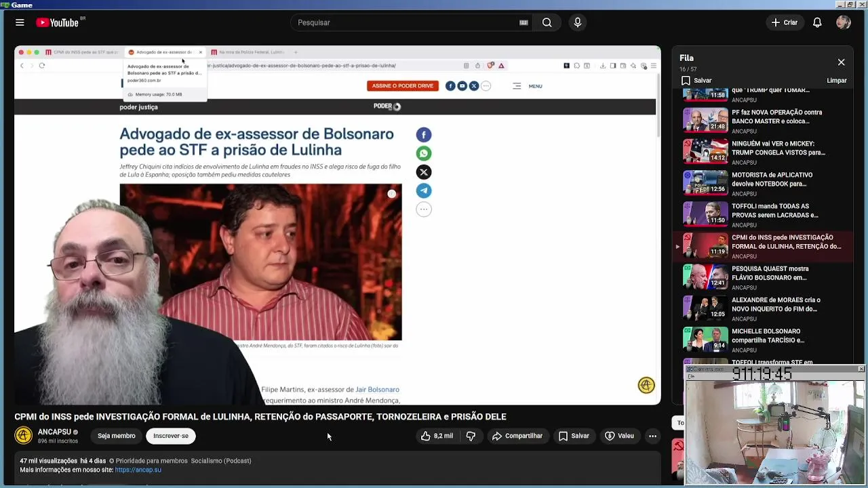
Task: Play queued video NINGUÉM vai VER o MICKEY
Action: (763, 152)
